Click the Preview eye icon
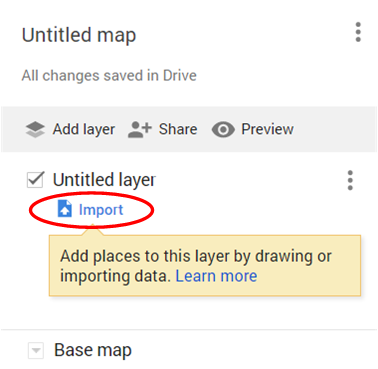Viewport: 378px width, 369px height. click(223, 129)
